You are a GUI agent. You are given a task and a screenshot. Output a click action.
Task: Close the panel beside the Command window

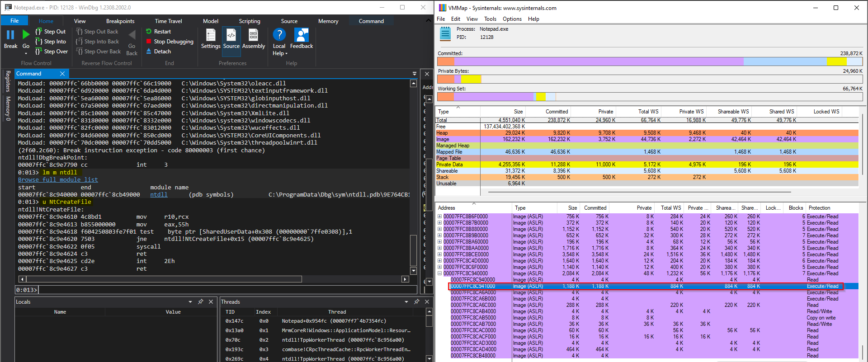(x=427, y=74)
